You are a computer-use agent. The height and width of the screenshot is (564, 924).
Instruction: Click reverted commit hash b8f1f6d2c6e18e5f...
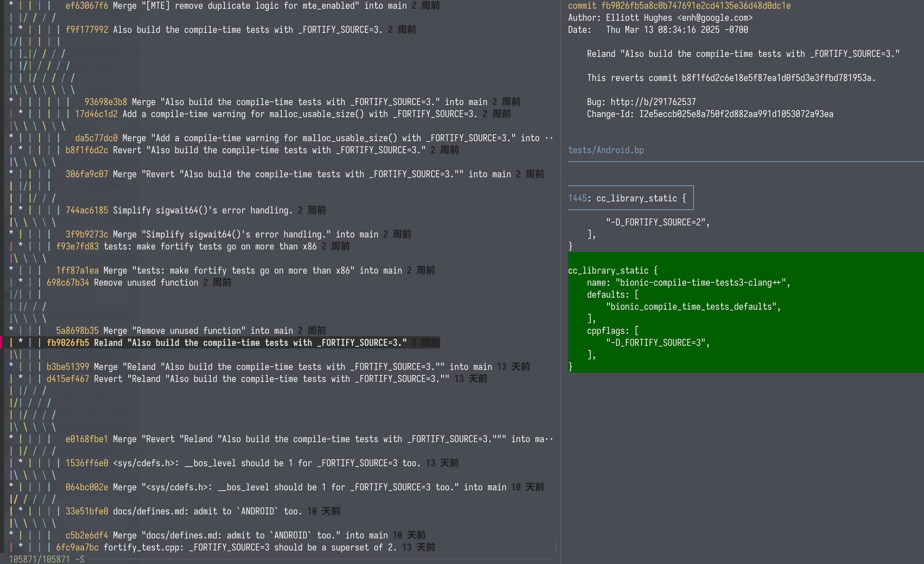click(x=776, y=78)
